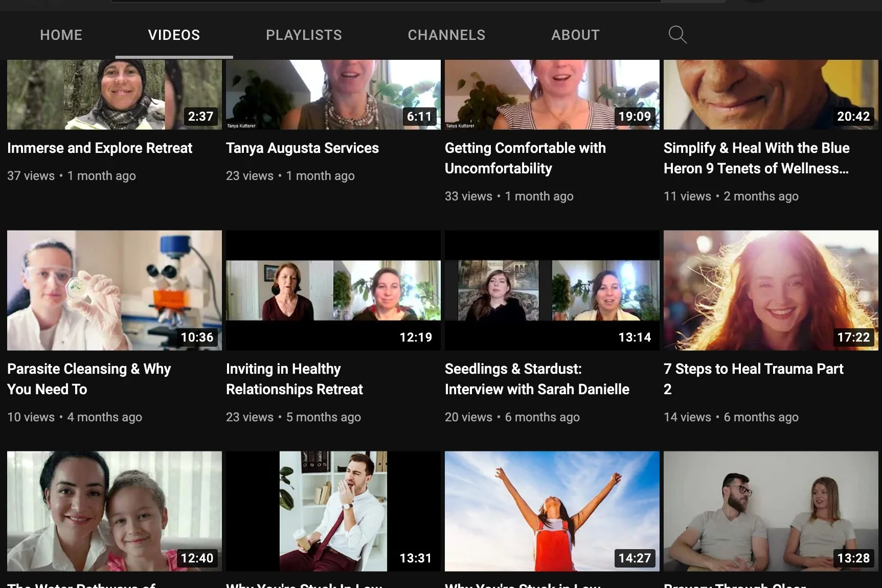
Task: Open Inviting in Healthy Relationships Retreat thumbnail
Action: click(x=333, y=290)
